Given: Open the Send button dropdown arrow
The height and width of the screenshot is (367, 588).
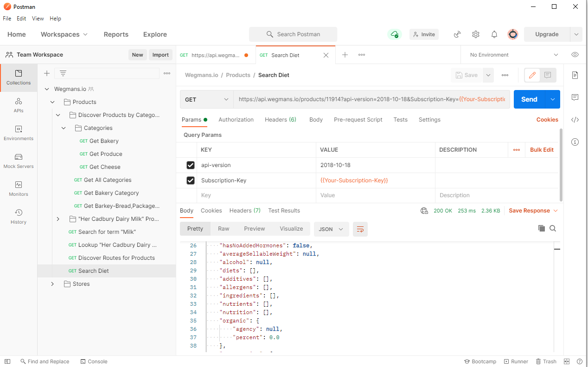Looking at the screenshot, I should click(552, 99).
